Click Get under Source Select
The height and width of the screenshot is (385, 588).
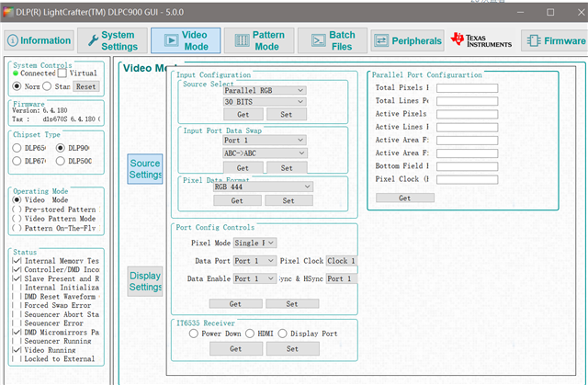(243, 114)
